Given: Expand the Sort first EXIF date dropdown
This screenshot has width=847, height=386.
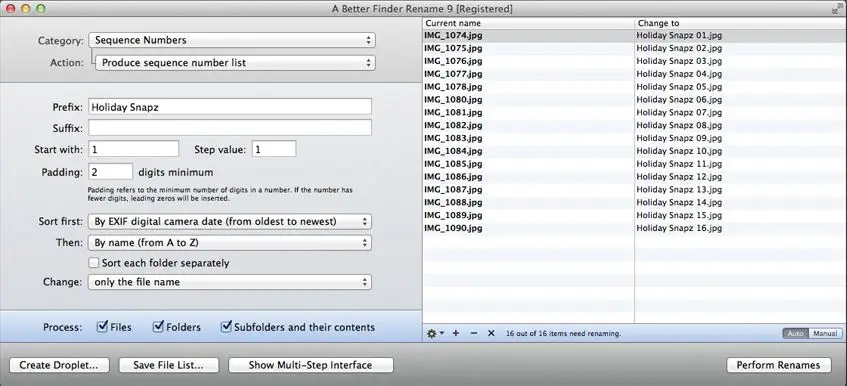Looking at the screenshot, I should pos(230,221).
